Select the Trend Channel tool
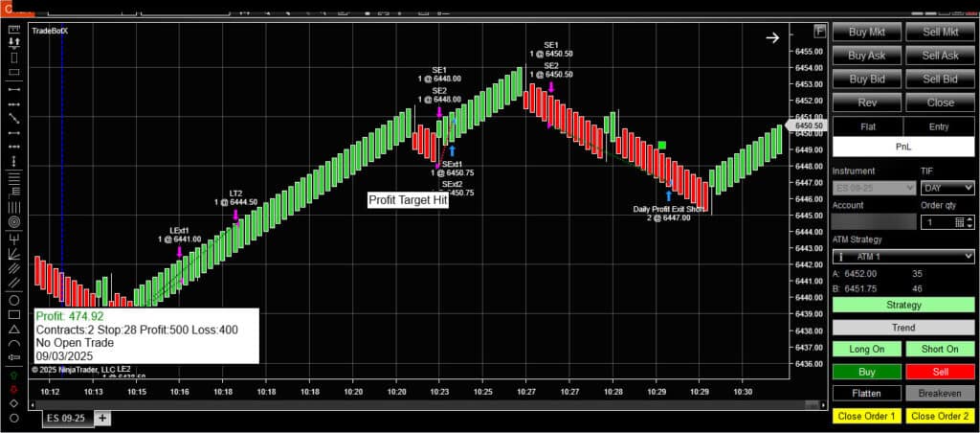The height and width of the screenshot is (433, 980). pyautogui.click(x=13, y=283)
